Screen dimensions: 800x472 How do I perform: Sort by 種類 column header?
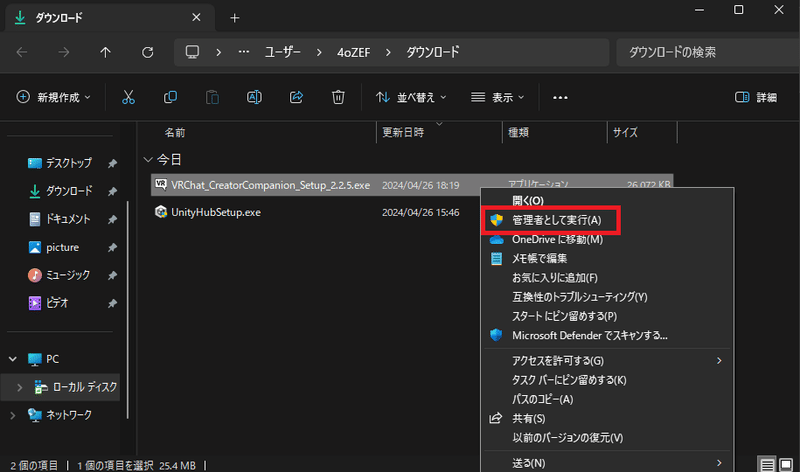coord(518,133)
